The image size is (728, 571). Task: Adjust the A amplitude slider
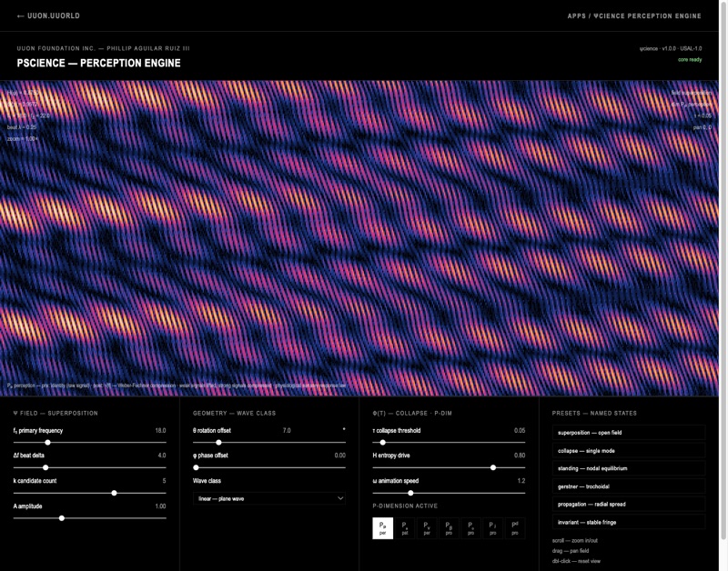tap(89, 518)
